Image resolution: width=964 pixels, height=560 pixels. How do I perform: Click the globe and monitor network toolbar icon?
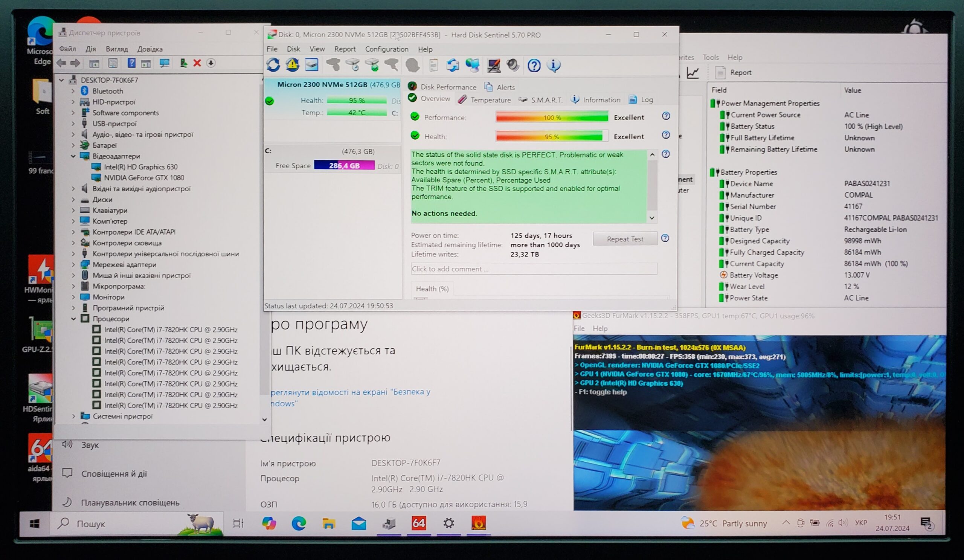473,66
